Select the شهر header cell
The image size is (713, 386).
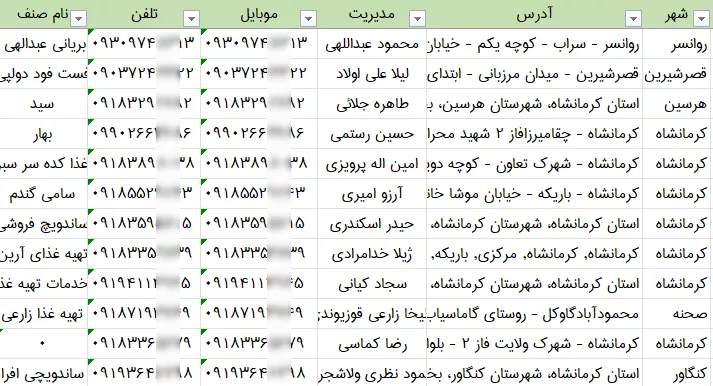click(x=678, y=14)
